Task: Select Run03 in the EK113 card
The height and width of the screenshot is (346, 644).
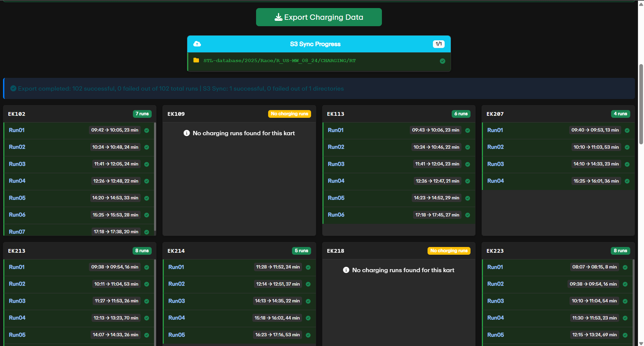Action: [336, 164]
